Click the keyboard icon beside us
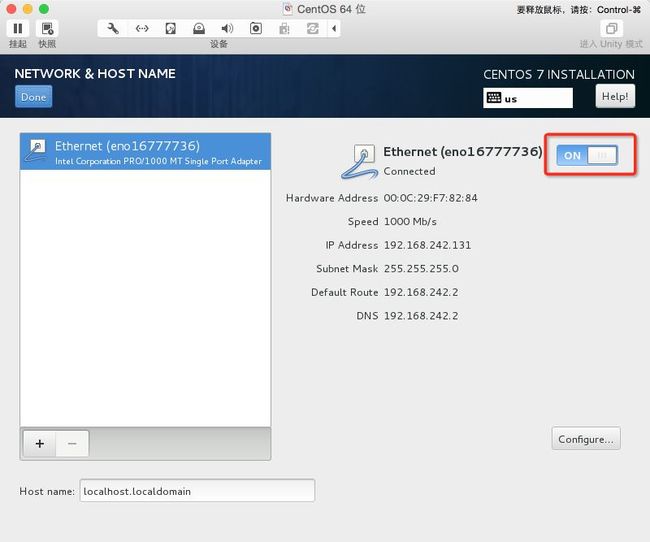This screenshot has height=542, width=650. pyautogui.click(x=494, y=98)
